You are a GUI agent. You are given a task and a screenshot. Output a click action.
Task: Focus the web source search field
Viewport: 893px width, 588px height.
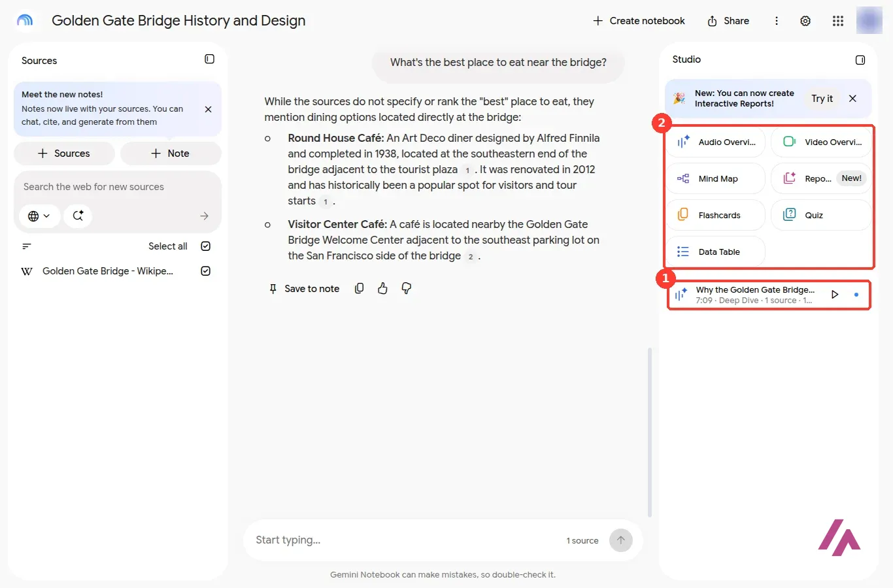point(118,187)
